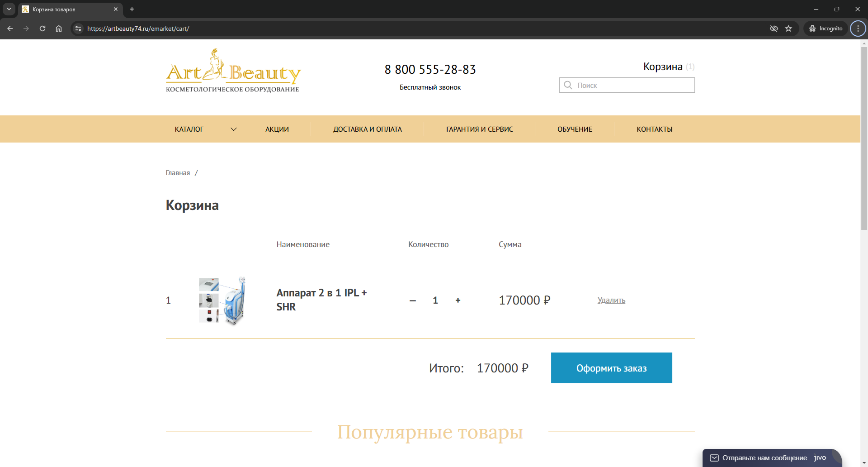Click the Удалить link to remove the item
Image resolution: width=868 pixels, height=467 pixels.
click(611, 300)
